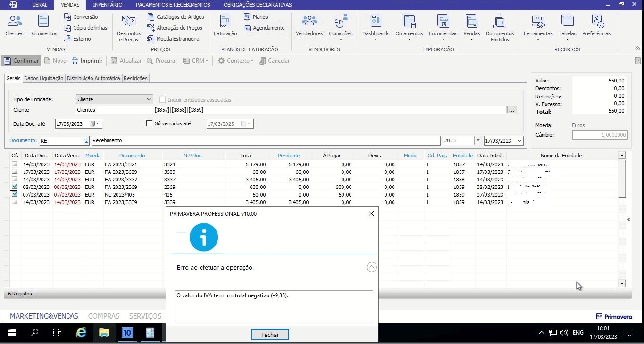This screenshot has width=644, height=344.
Task: Click the Confirmar button
Action: click(21, 61)
